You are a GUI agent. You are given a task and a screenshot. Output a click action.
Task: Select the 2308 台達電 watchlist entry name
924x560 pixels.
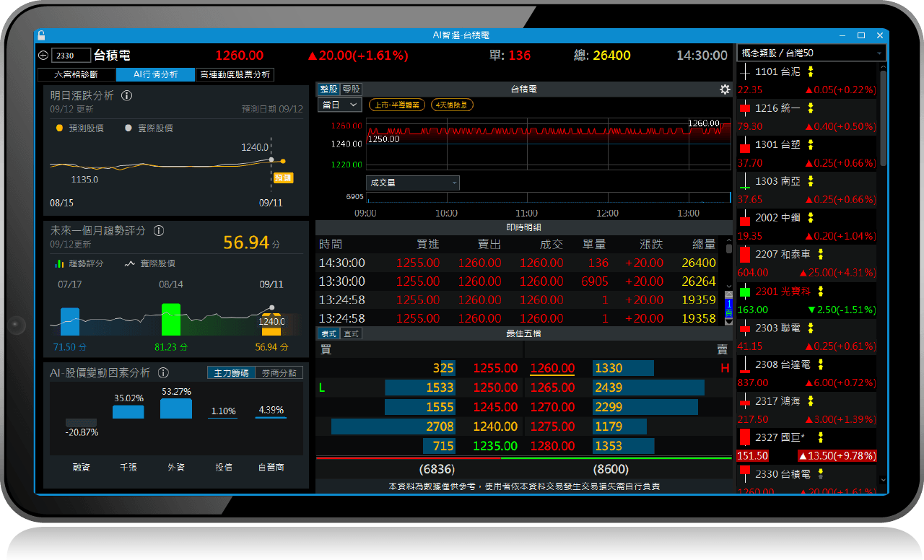pyautogui.click(x=783, y=364)
